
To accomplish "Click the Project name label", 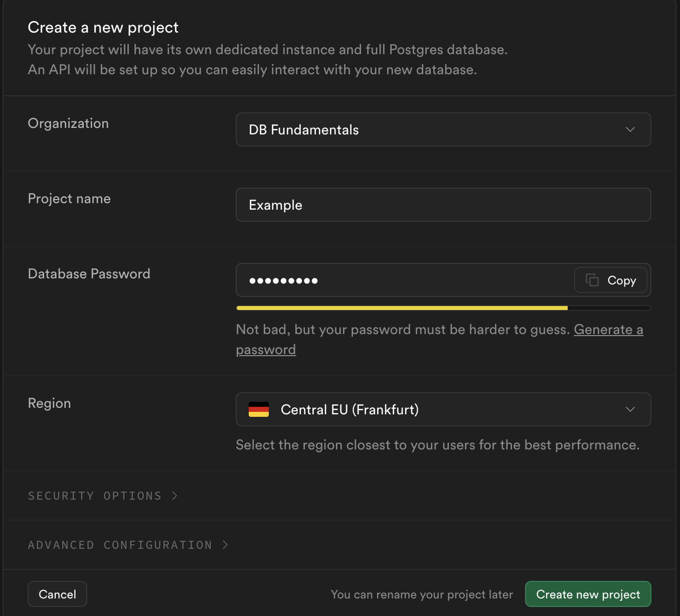I will point(69,199).
